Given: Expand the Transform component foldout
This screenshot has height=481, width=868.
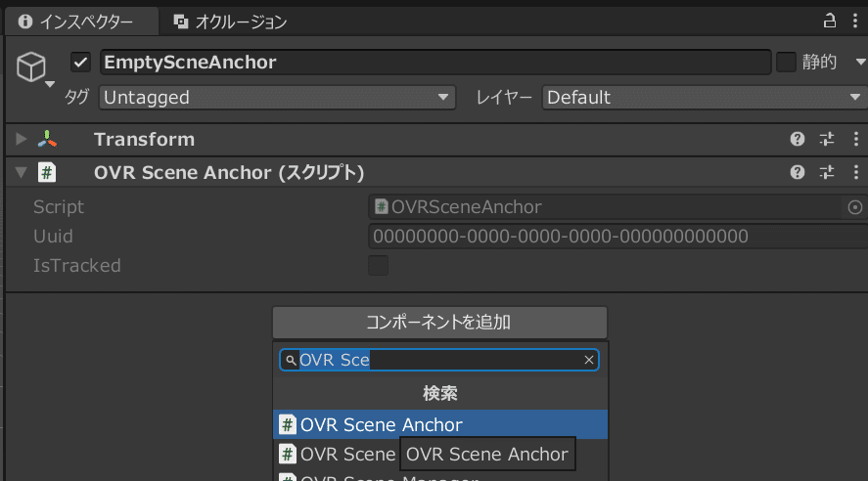Looking at the screenshot, I should click(x=22, y=140).
